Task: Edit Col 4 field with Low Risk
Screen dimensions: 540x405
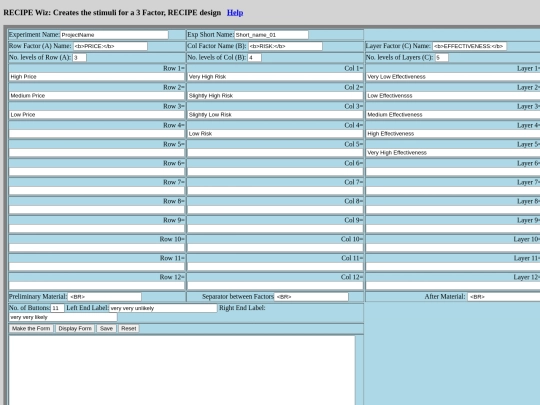Action: (x=275, y=134)
